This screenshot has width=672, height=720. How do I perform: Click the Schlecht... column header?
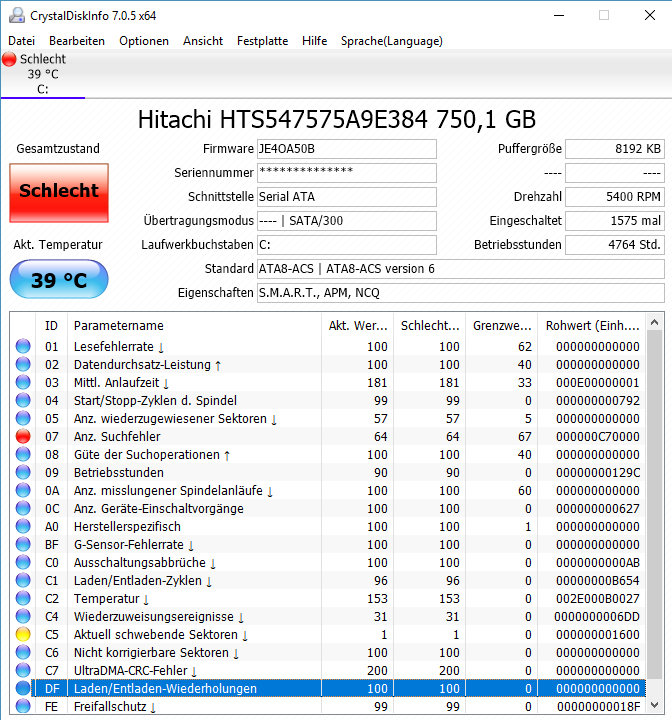click(x=429, y=326)
